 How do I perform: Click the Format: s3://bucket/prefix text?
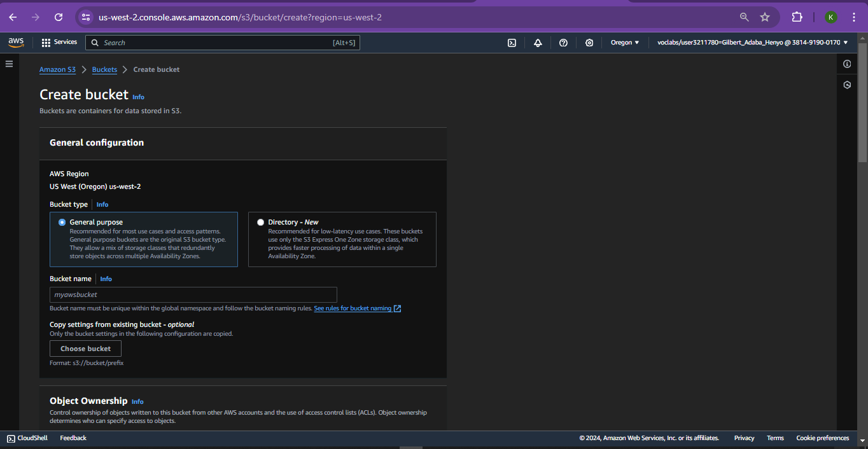click(x=87, y=363)
